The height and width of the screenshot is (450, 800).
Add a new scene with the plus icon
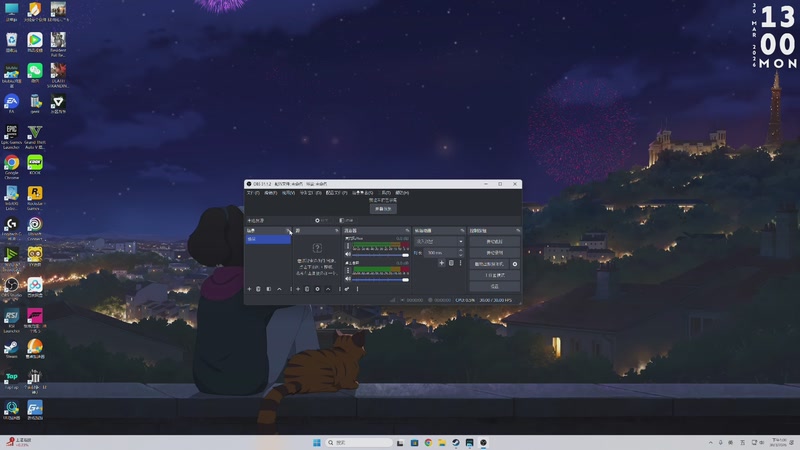(249, 289)
